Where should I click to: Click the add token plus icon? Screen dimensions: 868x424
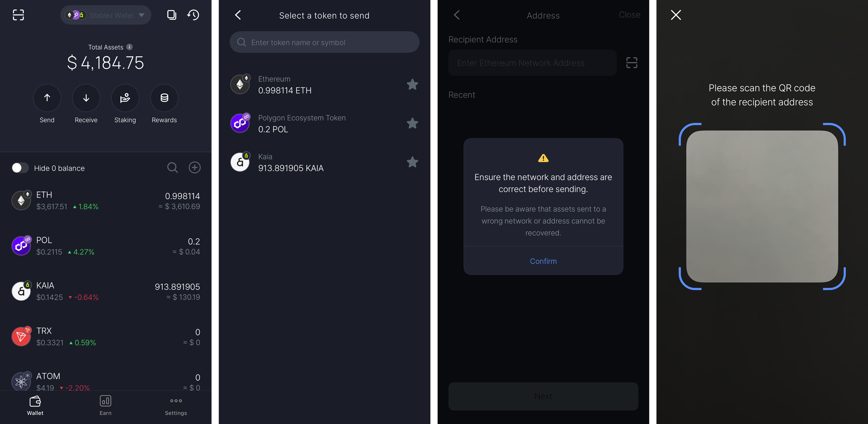point(195,167)
